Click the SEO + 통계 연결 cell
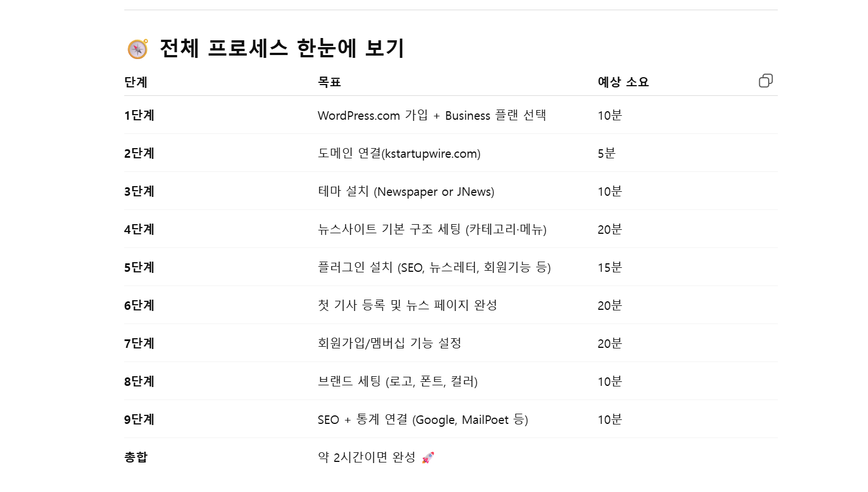 click(x=423, y=420)
